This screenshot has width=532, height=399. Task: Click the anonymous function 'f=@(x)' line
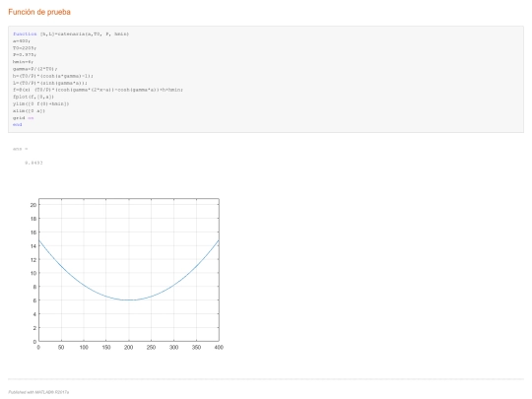pos(99,90)
